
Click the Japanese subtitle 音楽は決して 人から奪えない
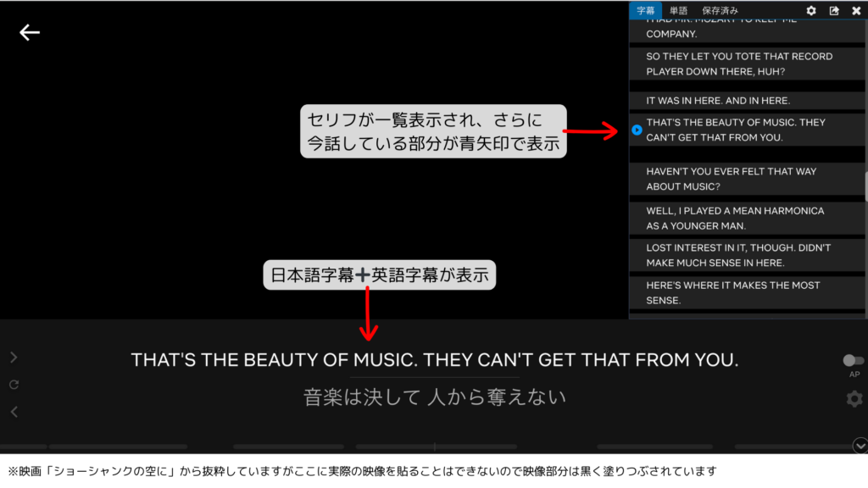click(435, 397)
